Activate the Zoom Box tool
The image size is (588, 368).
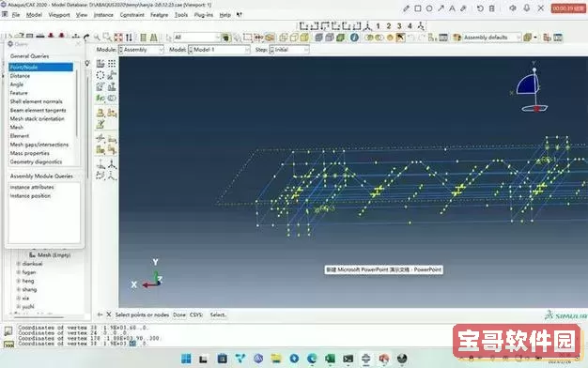107,38
